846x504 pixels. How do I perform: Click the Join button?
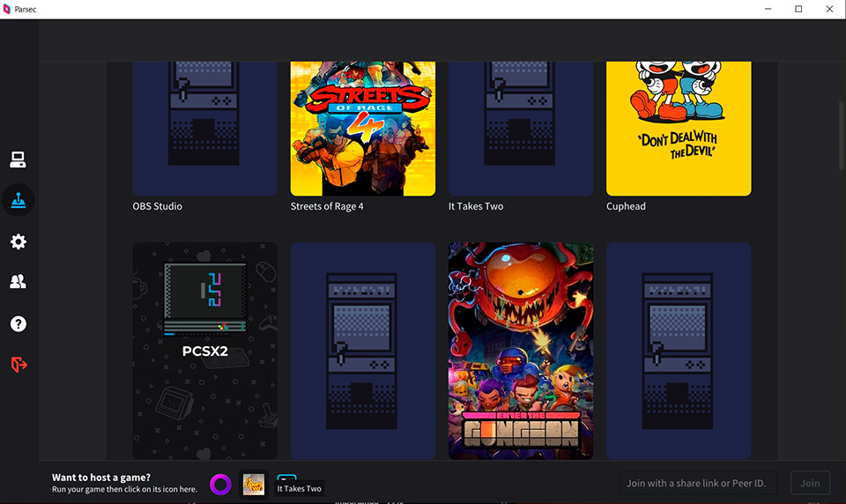[810, 483]
